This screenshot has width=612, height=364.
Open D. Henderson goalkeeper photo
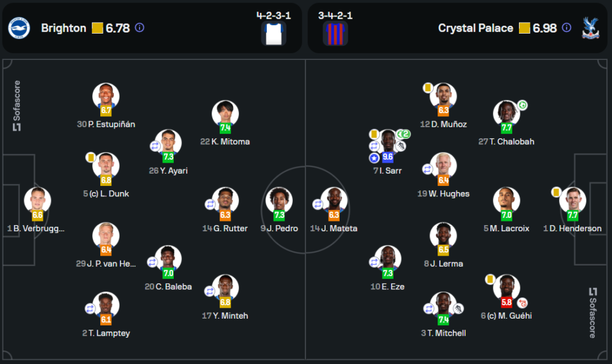pyautogui.click(x=572, y=200)
